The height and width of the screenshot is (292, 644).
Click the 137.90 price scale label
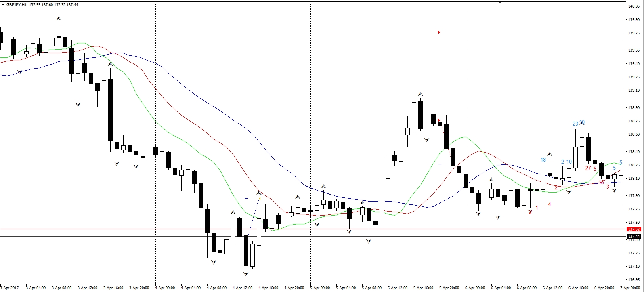tap(634, 196)
